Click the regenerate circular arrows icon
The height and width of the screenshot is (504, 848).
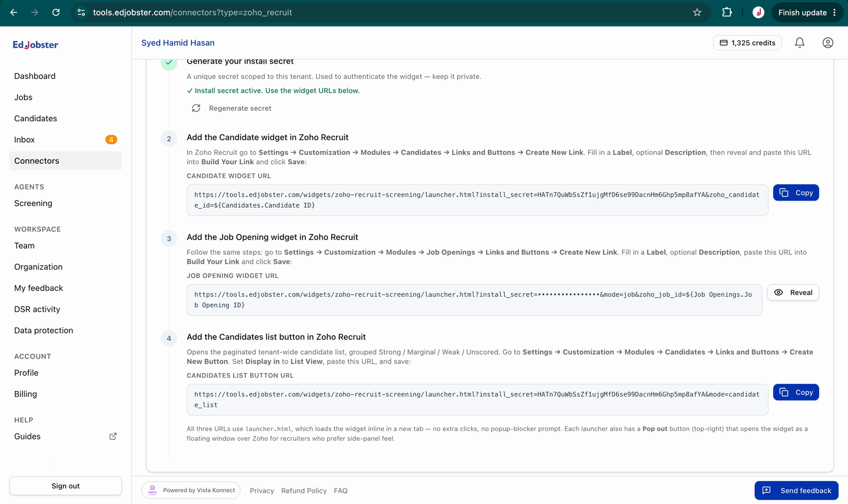(196, 108)
